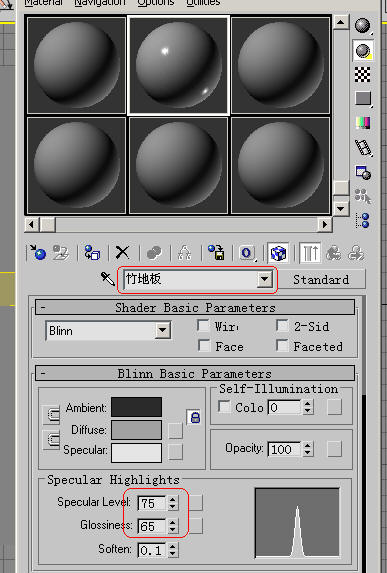This screenshot has width=387, height=573.
Task: Toggle the Backlight icon
Action: pos(363,50)
